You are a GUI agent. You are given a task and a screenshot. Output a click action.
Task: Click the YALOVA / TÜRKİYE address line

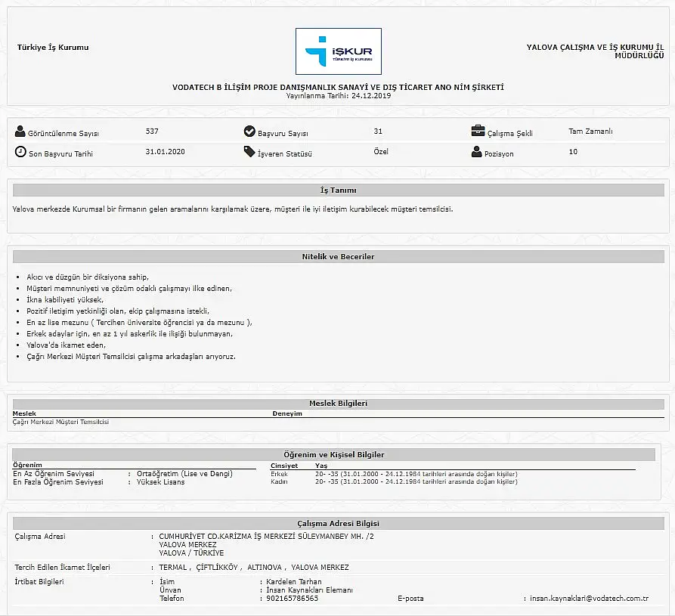point(191,553)
